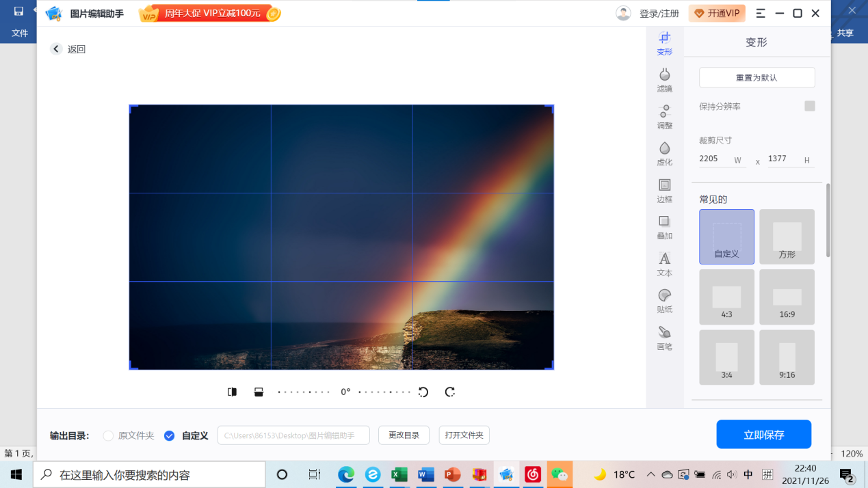The image size is (868, 488).
Task: Select the 边框 border tool
Action: [x=664, y=191]
